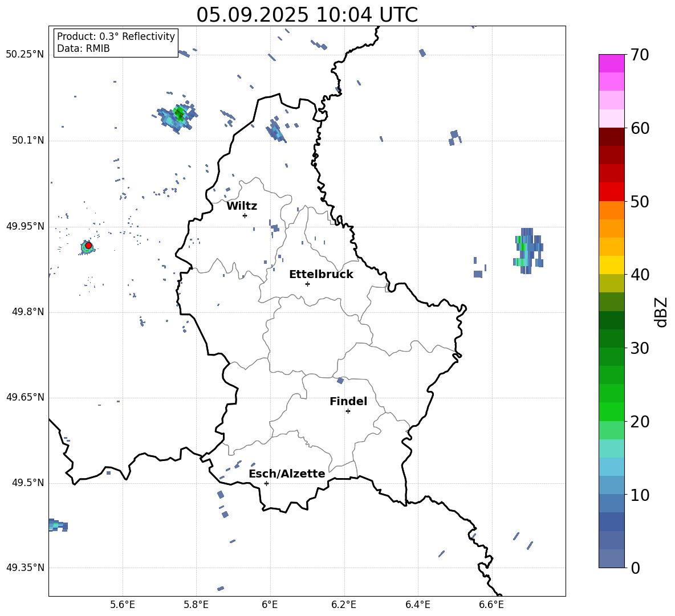The height and width of the screenshot is (616, 675).
Task: Click the light blue colorbar segment near 13
Action: pos(611,467)
